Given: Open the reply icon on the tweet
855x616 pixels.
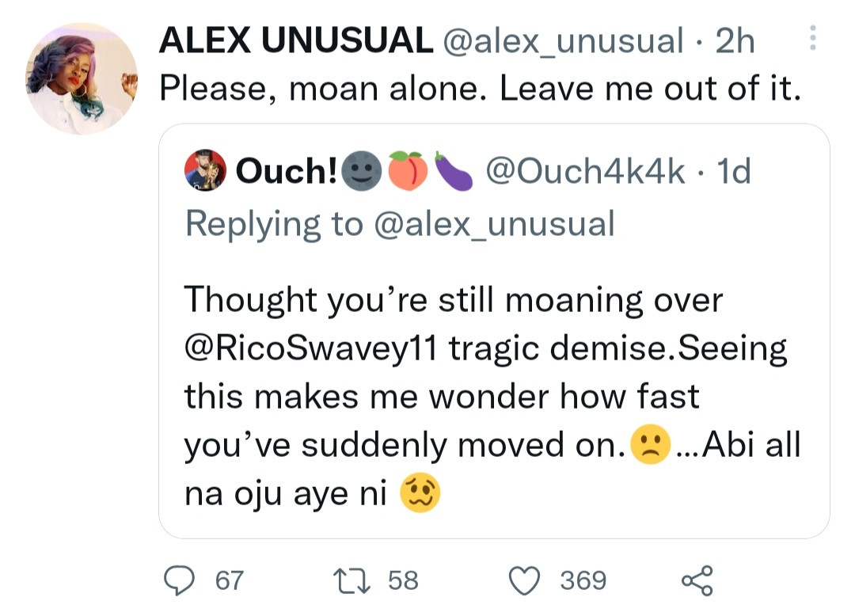Looking at the screenshot, I should [180, 580].
